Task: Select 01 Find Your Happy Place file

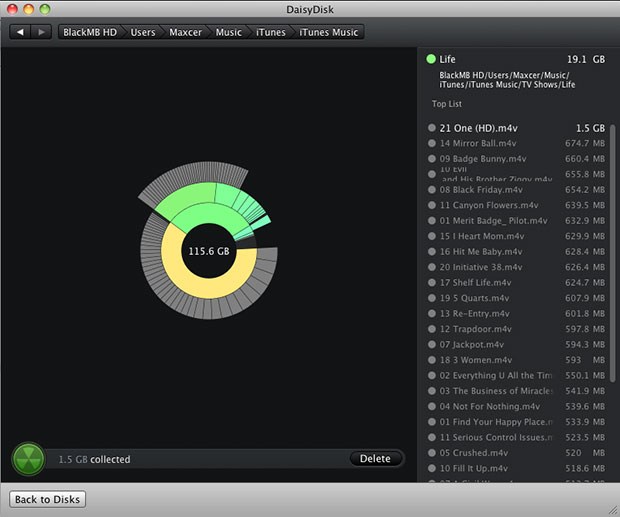Action: coord(516,422)
